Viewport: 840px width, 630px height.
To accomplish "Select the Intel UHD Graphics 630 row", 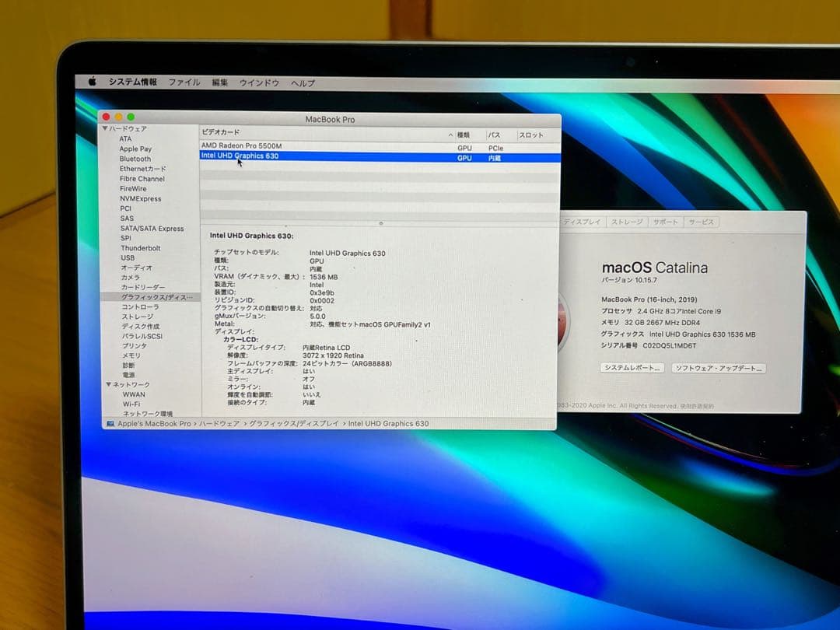I will [x=380, y=156].
